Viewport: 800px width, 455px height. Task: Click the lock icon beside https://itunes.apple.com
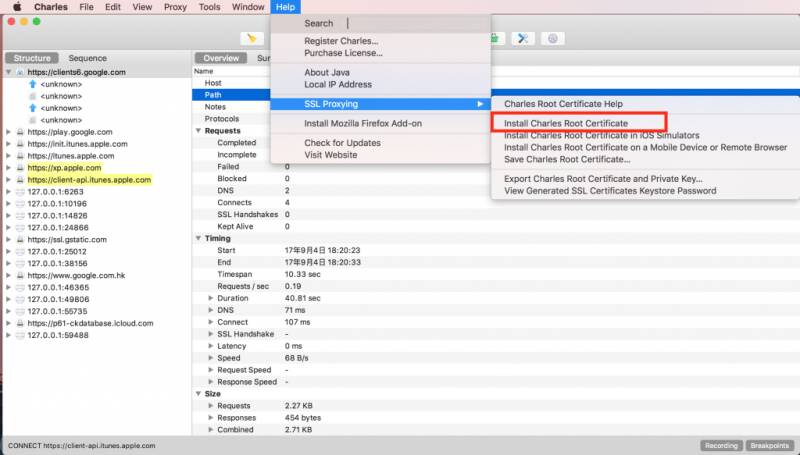click(20, 156)
